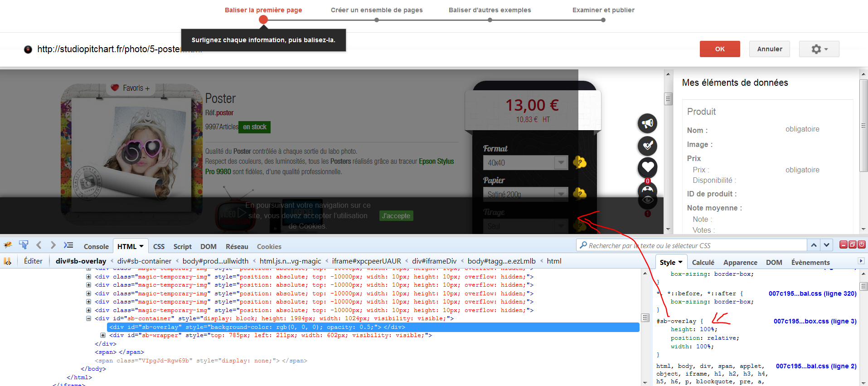Click the Annuler button
The height and width of the screenshot is (386, 868).
(x=770, y=49)
